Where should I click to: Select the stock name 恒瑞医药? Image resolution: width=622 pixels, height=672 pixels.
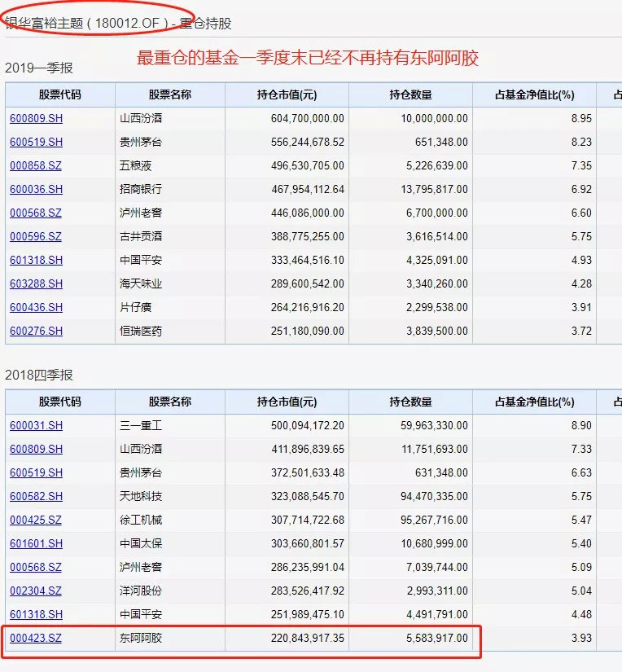click(141, 331)
